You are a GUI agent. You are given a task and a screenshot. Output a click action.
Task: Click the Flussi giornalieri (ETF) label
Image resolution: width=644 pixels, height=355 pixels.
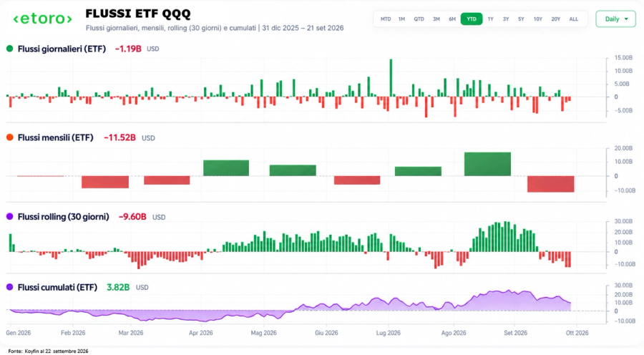(x=62, y=49)
